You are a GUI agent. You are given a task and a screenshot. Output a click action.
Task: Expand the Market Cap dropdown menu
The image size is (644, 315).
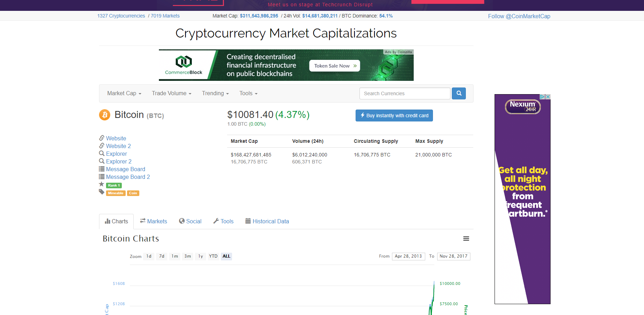pyautogui.click(x=124, y=93)
